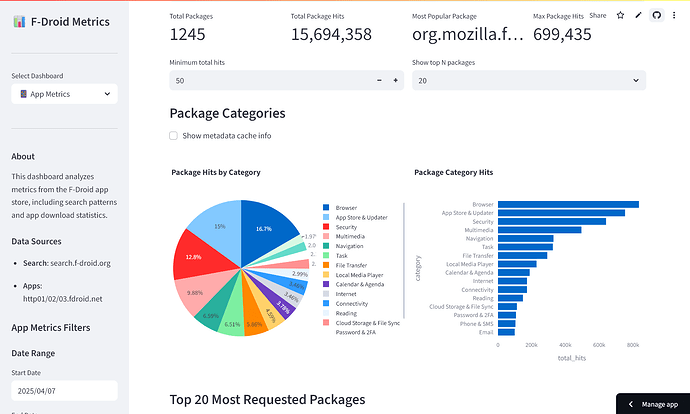
Task: Click the minus icon for minimum total hits
Action: (380, 80)
